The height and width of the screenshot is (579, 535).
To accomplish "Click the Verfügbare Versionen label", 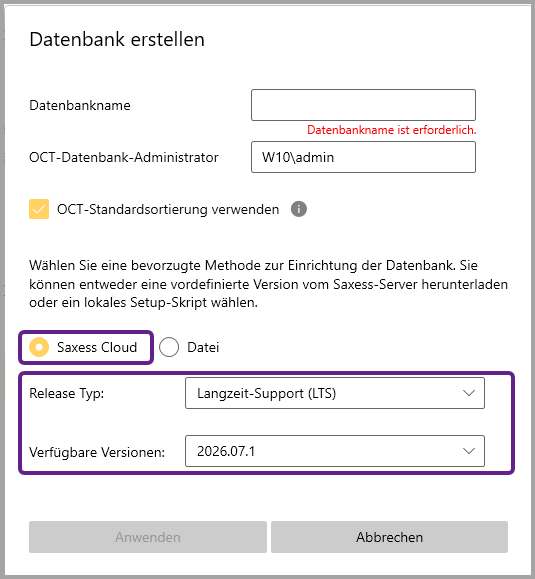I will (97, 452).
